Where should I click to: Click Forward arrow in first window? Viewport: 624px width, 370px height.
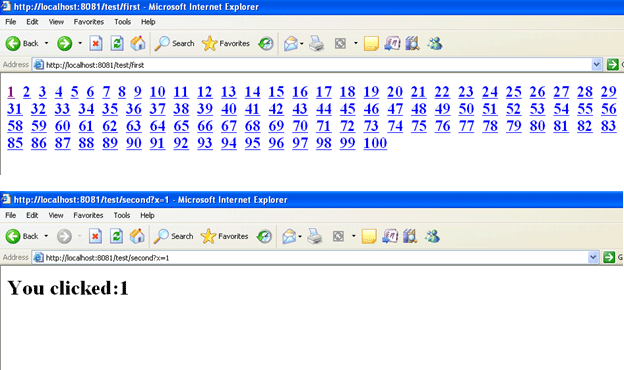click(x=64, y=43)
